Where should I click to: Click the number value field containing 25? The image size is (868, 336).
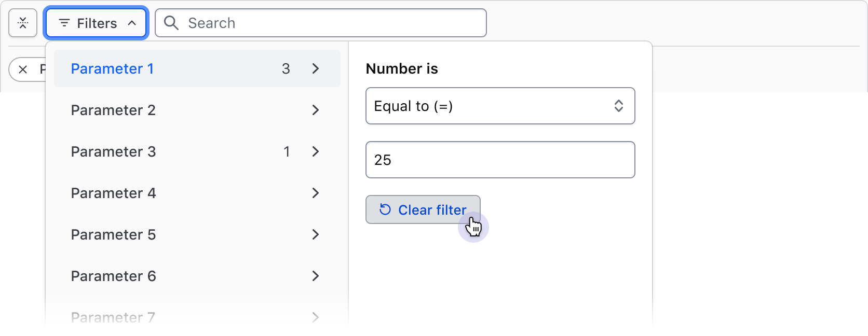[500, 160]
